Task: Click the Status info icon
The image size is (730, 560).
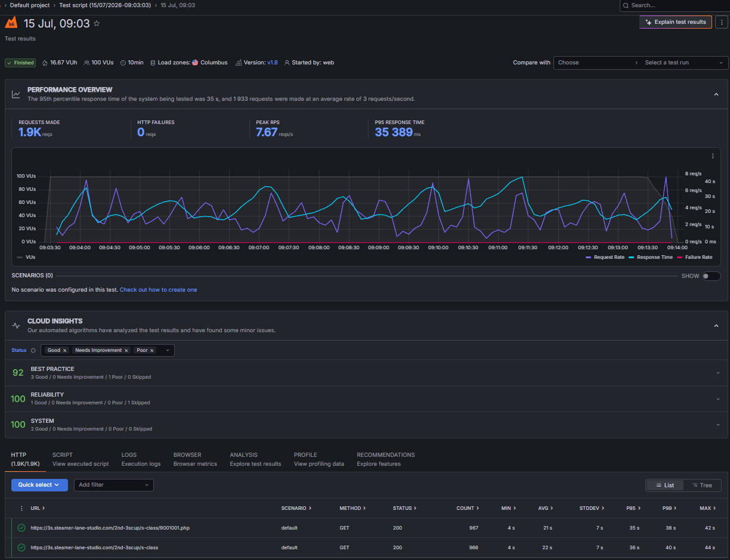Action: [x=33, y=351]
